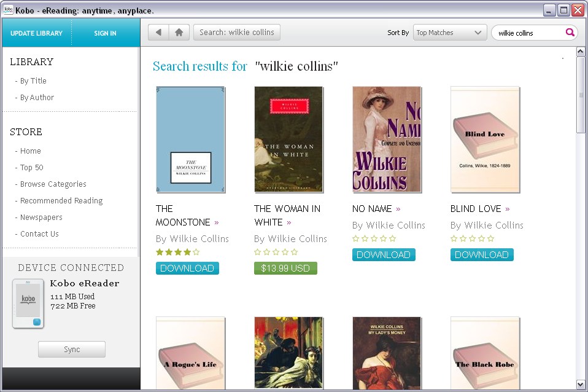Open the Sort By Top Matches dropdown
Viewport: 588px width, 392px height.
pos(450,32)
